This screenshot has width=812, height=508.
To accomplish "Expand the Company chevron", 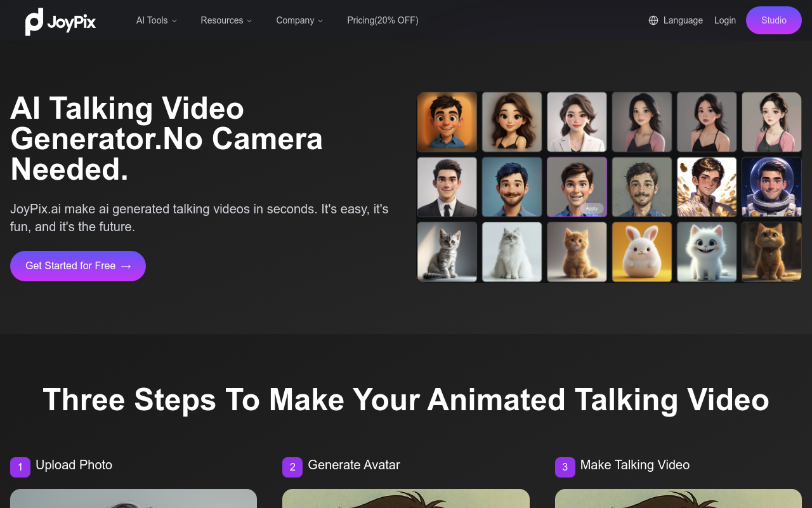I will (320, 21).
